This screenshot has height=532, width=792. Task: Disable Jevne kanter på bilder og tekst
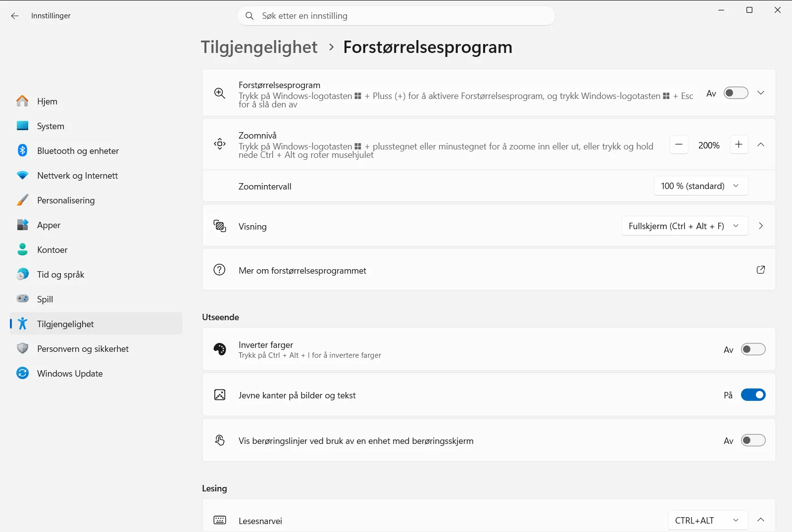753,395
